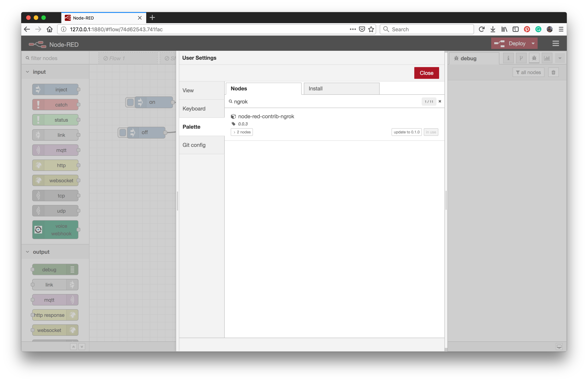Select the debug sidebar tab

(x=474, y=58)
